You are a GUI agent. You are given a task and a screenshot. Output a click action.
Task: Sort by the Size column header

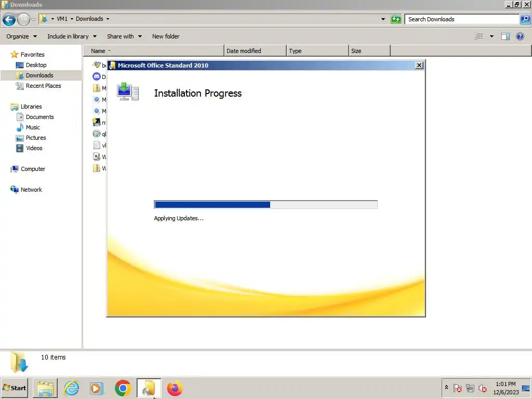pos(369,51)
